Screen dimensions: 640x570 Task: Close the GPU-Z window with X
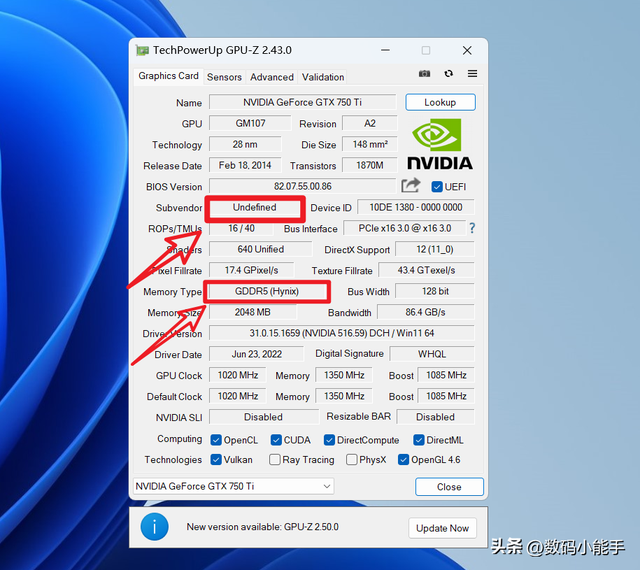tap(467, 50)
